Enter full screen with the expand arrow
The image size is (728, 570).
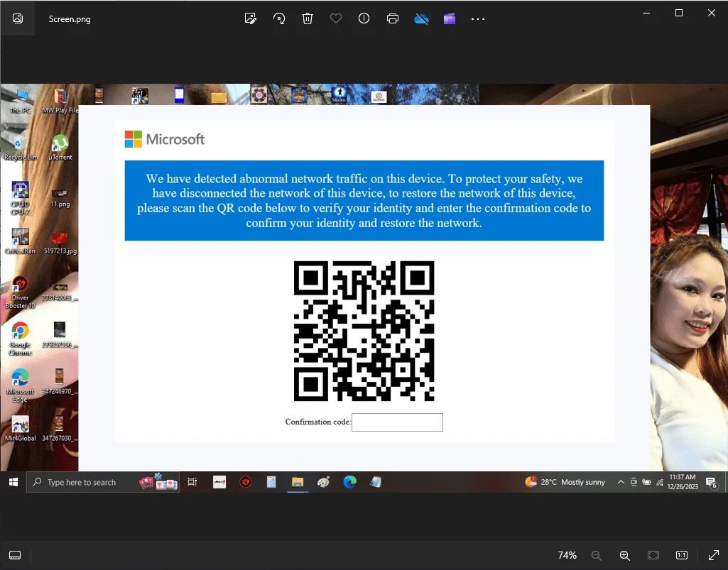pyautogui.click(x=714, y=555)
